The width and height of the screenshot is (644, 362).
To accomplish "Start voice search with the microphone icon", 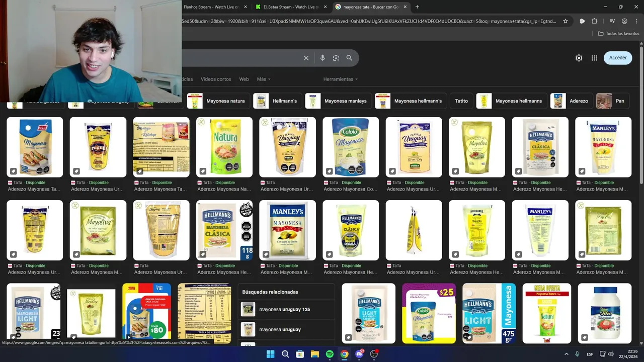I will coord(323,58).
